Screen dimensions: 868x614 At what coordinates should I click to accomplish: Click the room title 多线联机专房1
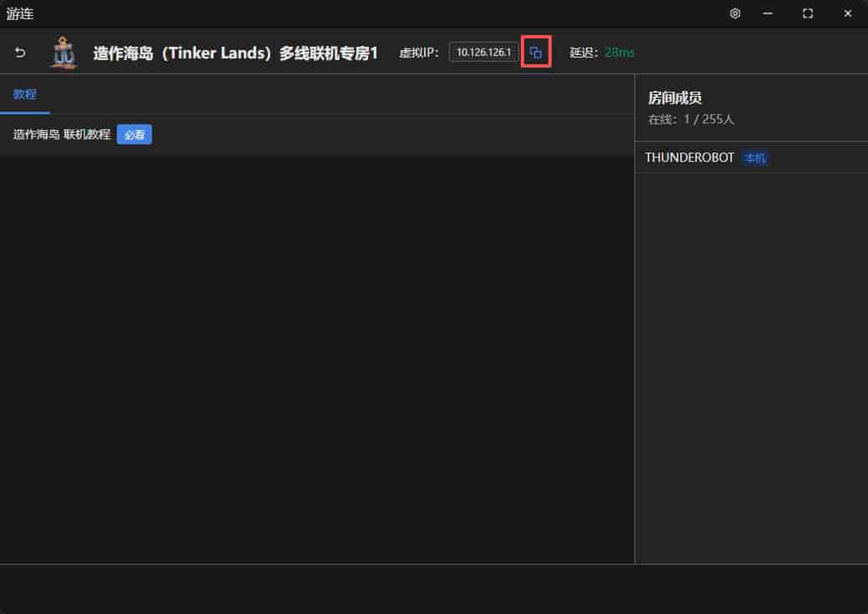coord(328,53)
